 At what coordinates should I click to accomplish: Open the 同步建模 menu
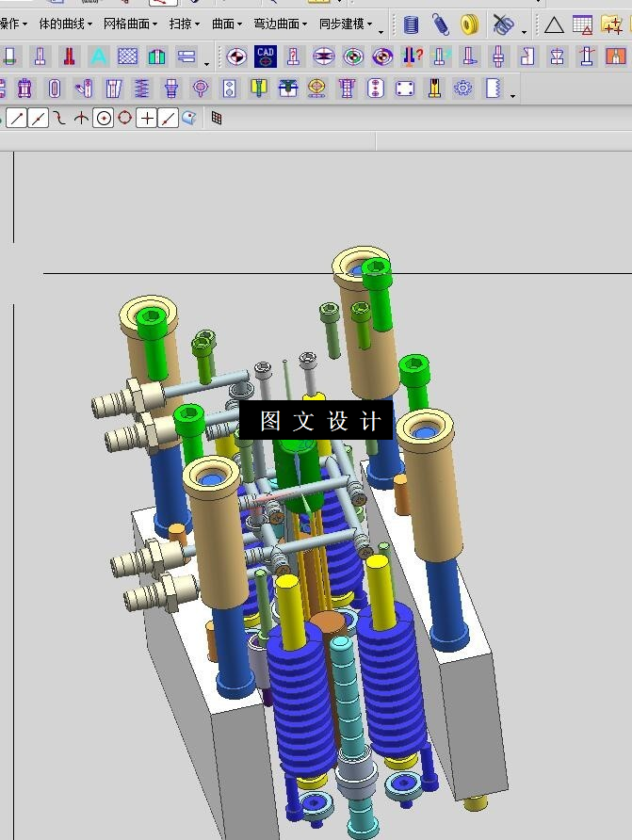coord(346,24)
